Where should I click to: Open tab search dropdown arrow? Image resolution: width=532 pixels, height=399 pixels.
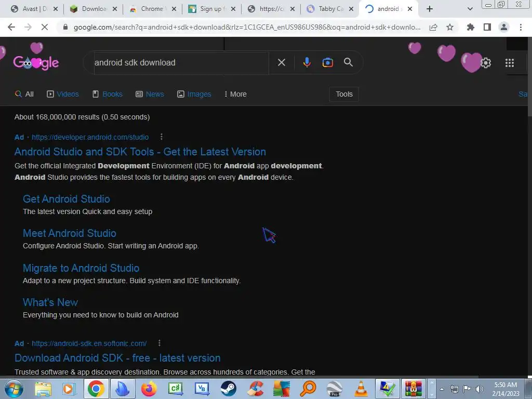click(x=470, y=9)
